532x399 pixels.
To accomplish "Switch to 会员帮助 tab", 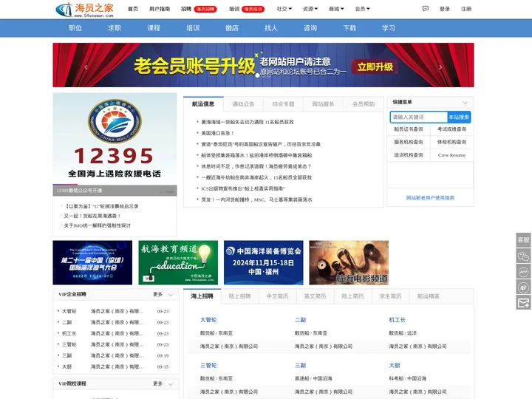I will [364, 104].
